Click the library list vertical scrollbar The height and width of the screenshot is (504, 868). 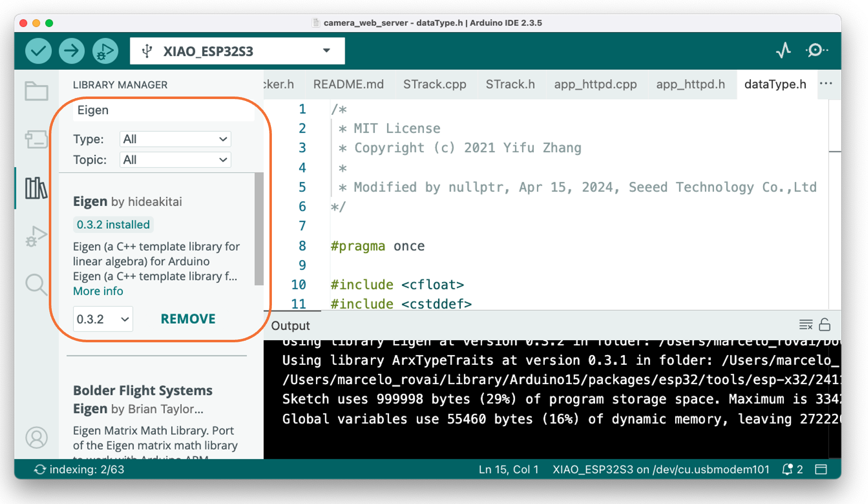point(258,229)
